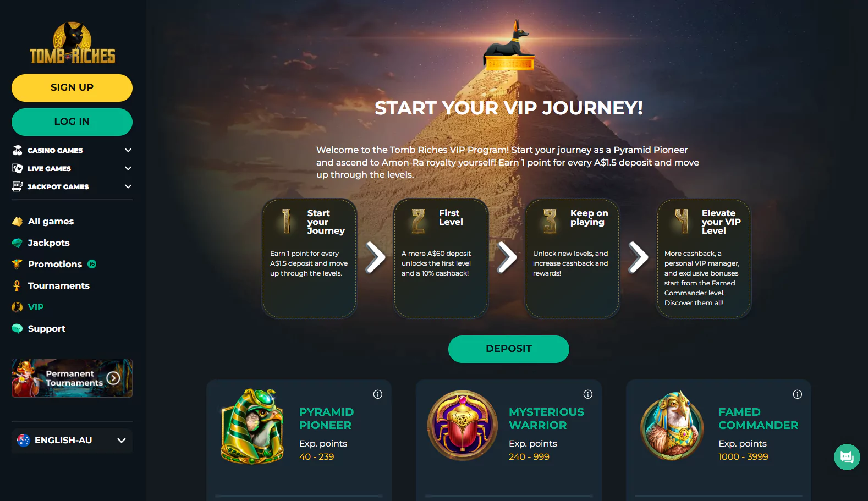Image resolution: width=868 pixels, height=501 pixels.
Task: Open the English-AU language dropdown
Action: [72, 441]
